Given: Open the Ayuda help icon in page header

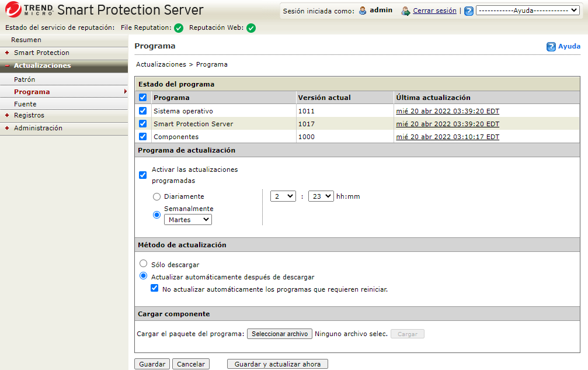Looking at the screenshot, I should pos(551,47).
